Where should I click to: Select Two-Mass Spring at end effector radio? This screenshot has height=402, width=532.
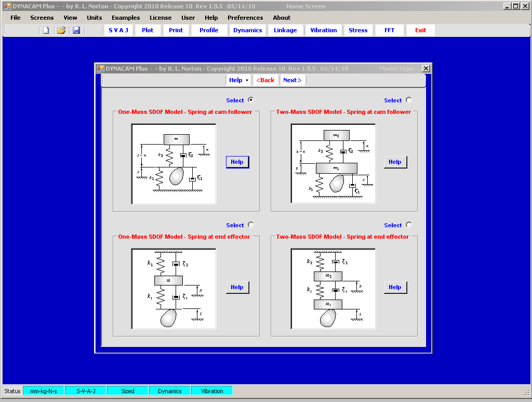[408, 225]
